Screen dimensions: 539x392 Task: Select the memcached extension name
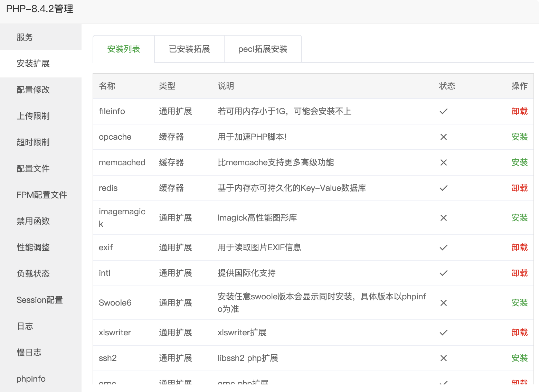coord(122,162)
